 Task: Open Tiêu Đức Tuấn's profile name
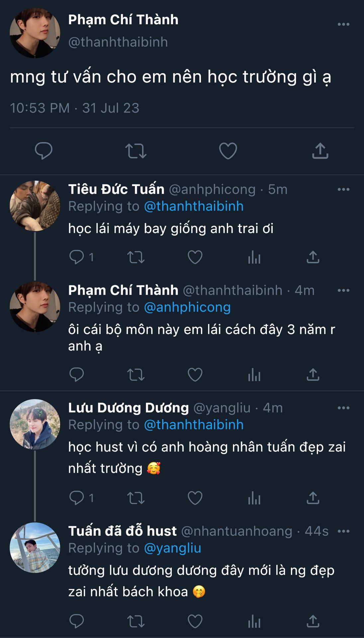click(116, 189)
